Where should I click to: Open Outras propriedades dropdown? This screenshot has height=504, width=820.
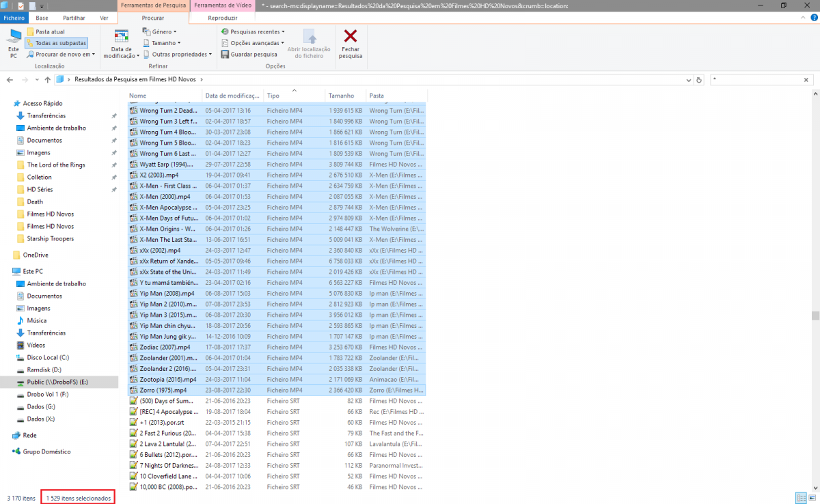pyautogui.click(x=177, y=55)
